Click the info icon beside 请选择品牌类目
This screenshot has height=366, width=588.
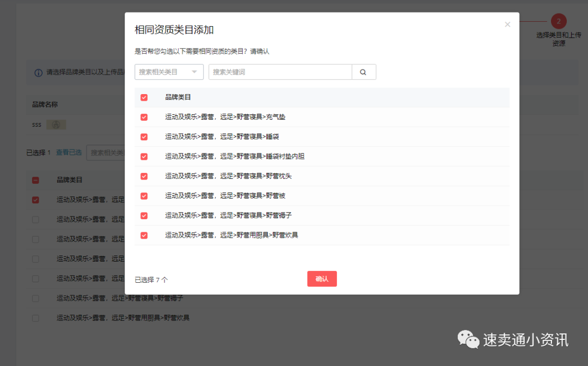pos(39,72)
